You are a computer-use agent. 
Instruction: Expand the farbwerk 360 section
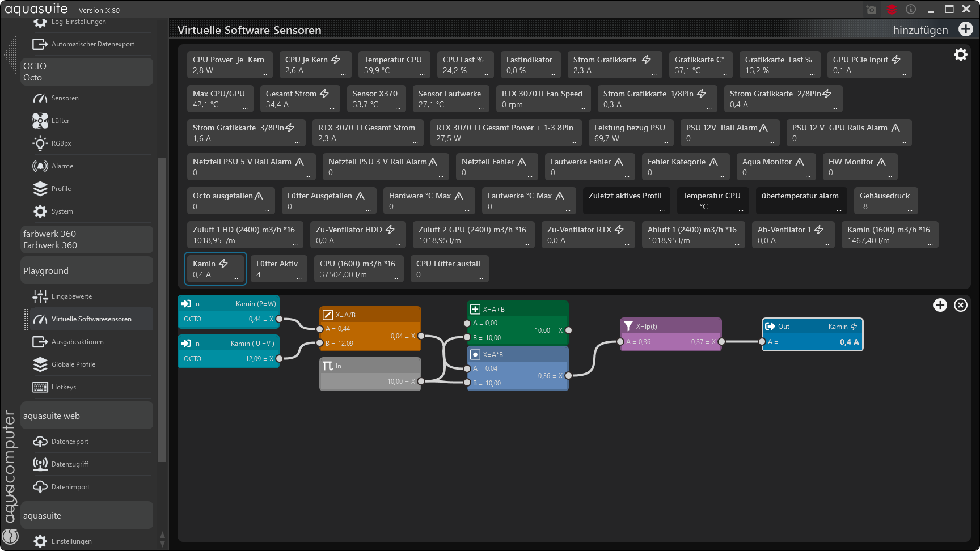click(x=86, y=240)
